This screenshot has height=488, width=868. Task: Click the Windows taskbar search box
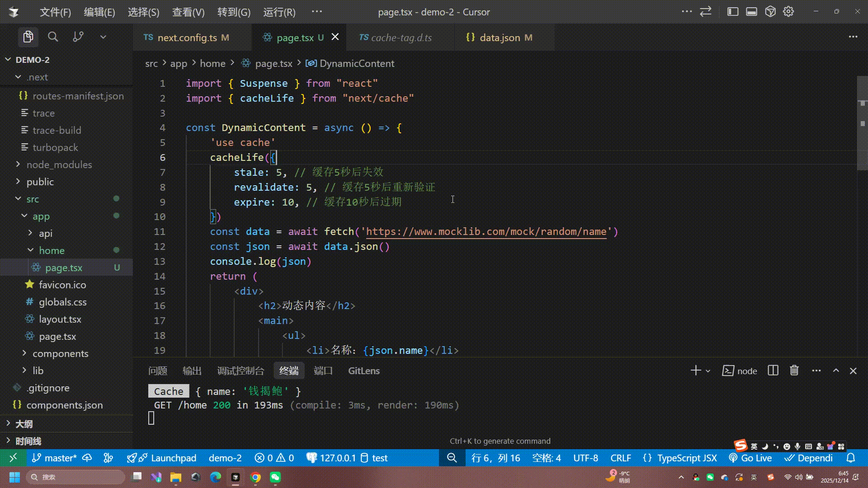(76, 477)
